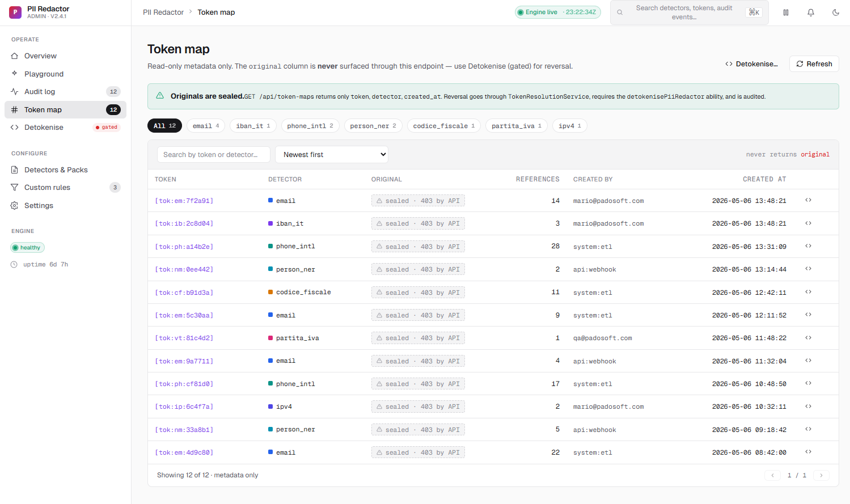Click the healthy engine badge
Image resolution: width=850 pixels, height=504 pixels.
coord(27,248)
